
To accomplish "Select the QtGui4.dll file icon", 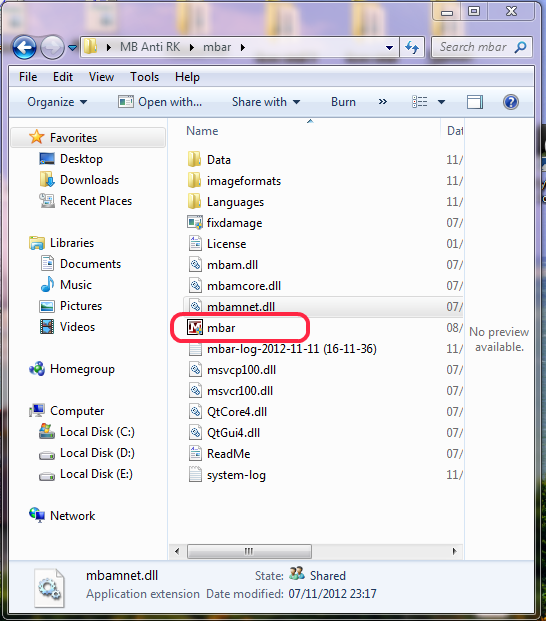I will [x=195, y=432].
